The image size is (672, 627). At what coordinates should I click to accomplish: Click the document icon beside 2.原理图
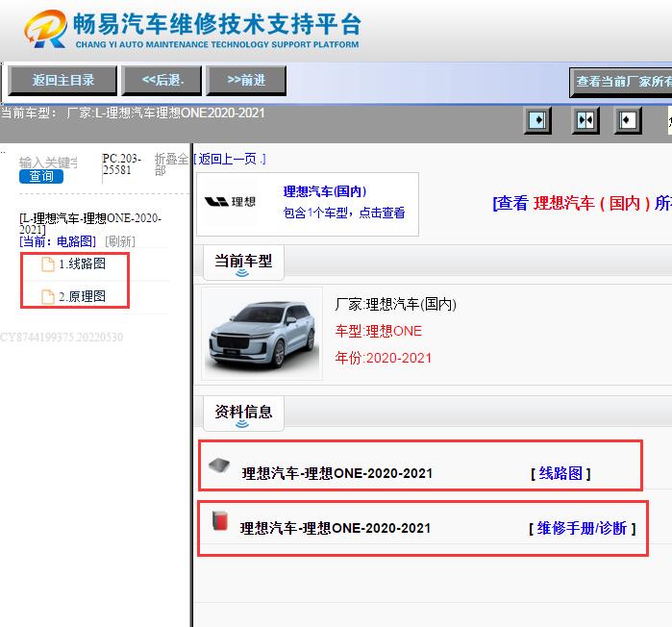tap(47, 296)
